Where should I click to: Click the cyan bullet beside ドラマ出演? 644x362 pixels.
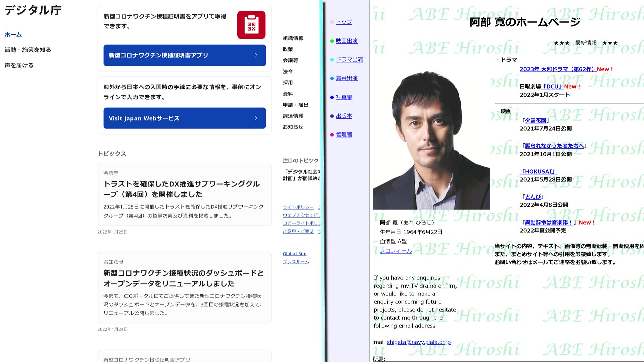332,60
